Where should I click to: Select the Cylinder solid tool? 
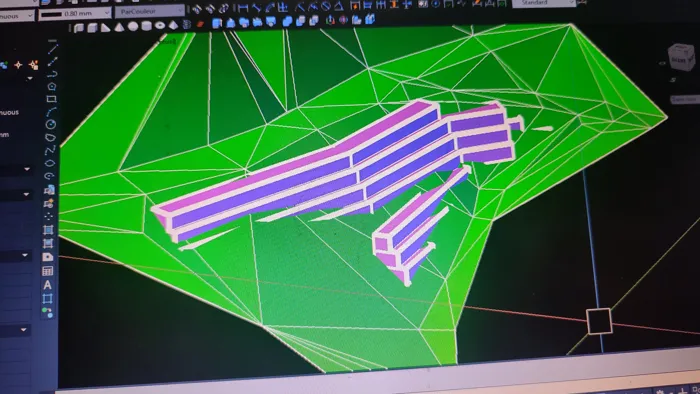pos(146,26)
